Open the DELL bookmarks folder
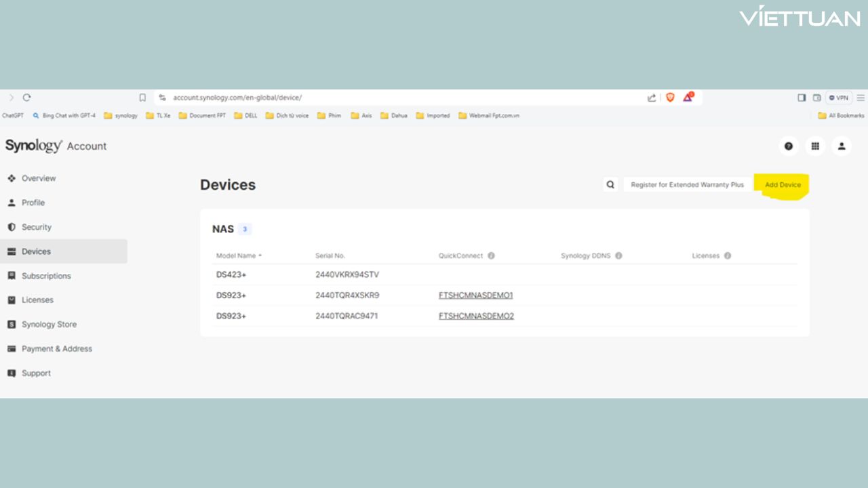The image size is (868, 488). click(x=245, y=116)
